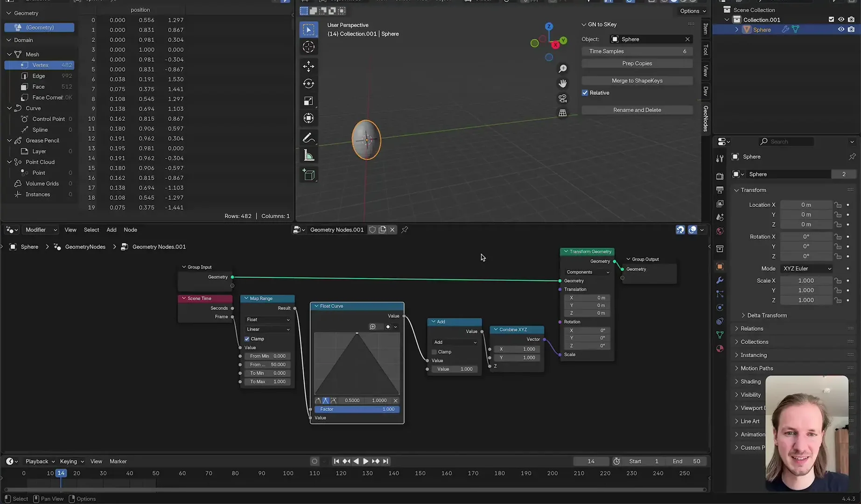
Task: Select the Select Box tool in viewport toolbar
Action: (x=308, y=30)
